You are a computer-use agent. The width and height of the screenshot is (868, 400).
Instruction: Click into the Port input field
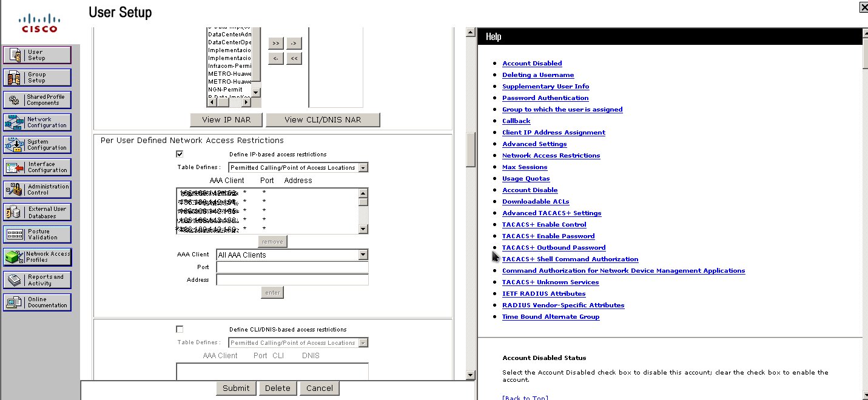point(292,267)
